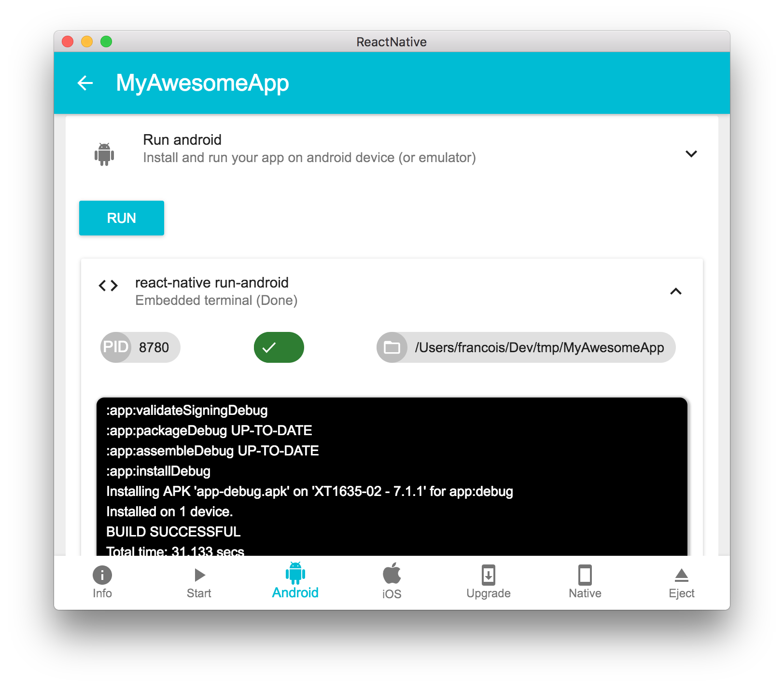The width and height of the screenshot is (784, 687).
Task: Select the Android bottom tab
Action: pos(295,580)
